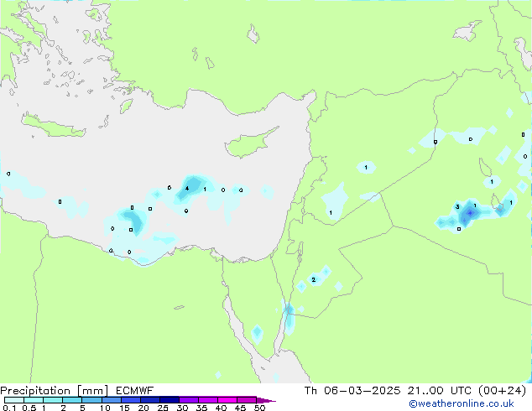Click the ECMWF model label
Viewport: 532px width, 411px height.
click(x=135, y=391)
